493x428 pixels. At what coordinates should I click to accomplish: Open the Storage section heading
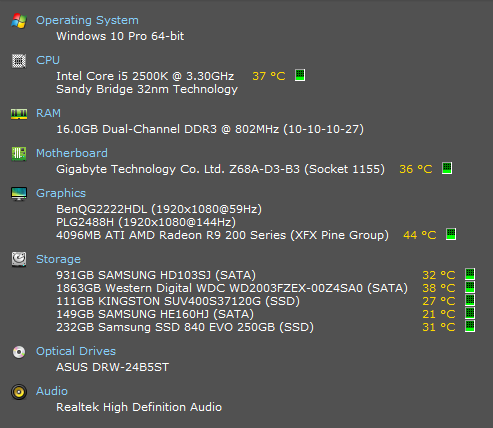[58, 259]
